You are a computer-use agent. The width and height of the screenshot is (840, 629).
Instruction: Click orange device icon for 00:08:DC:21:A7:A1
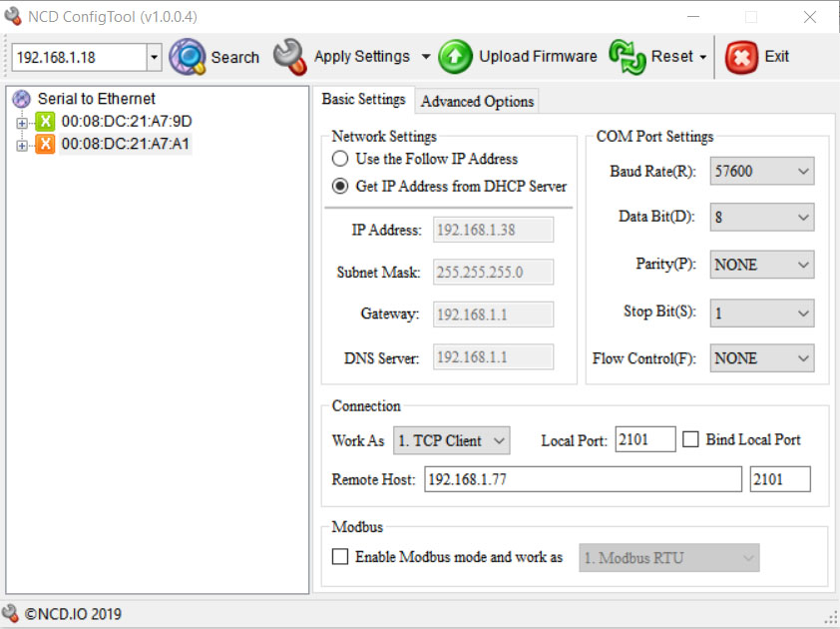pyautogui.click(x=45, y=144)
